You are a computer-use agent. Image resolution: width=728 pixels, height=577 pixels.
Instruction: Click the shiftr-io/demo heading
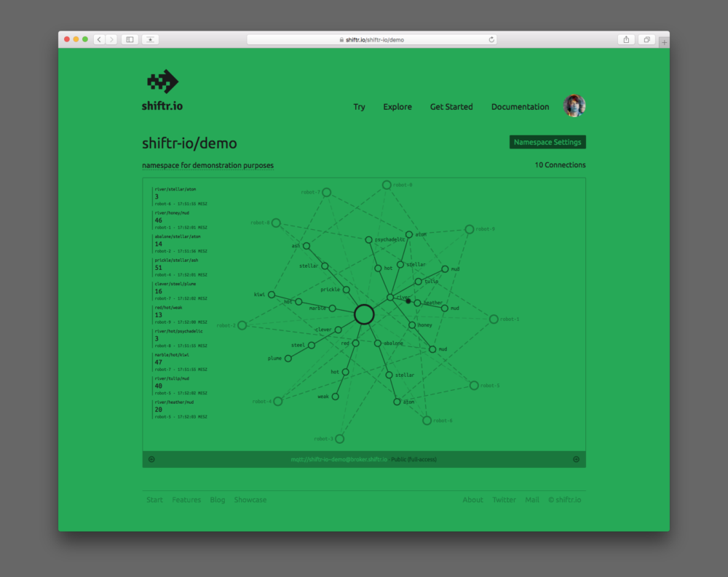(x=189, y=143)
